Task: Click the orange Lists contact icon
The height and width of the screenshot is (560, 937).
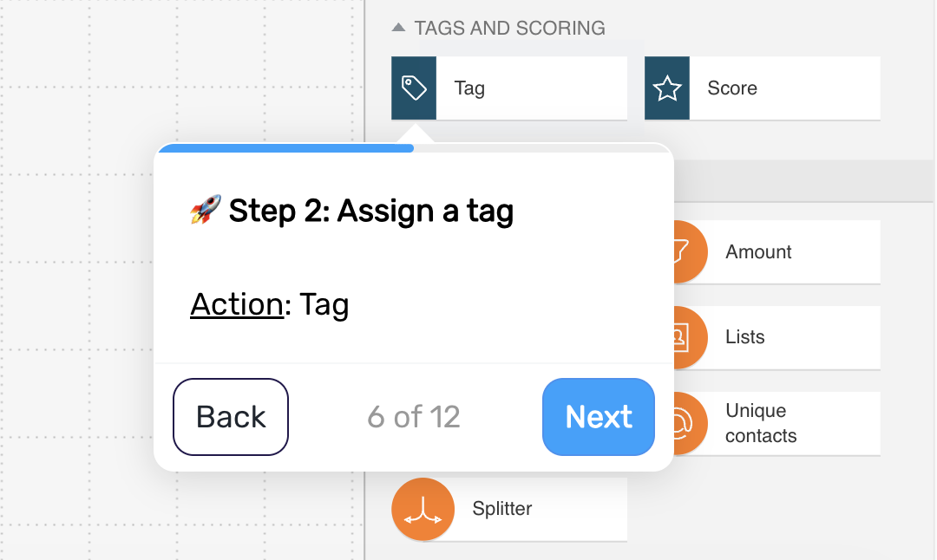Action: click(691, 337)
